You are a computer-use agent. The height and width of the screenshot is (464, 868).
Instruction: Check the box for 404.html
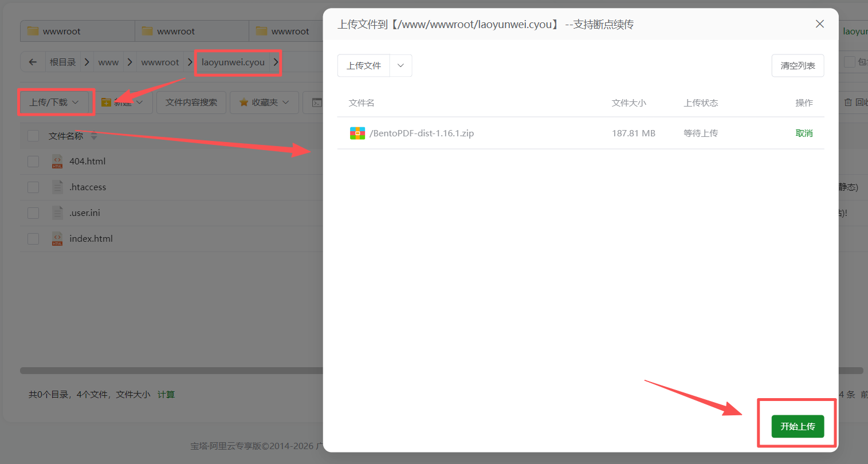[33, 162]
